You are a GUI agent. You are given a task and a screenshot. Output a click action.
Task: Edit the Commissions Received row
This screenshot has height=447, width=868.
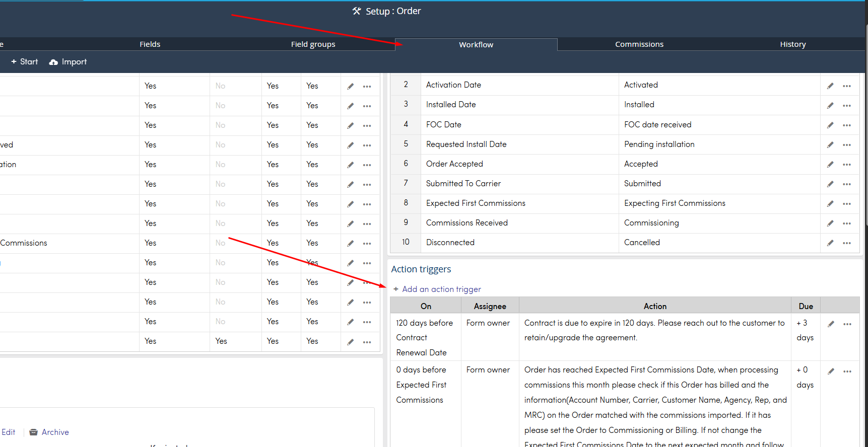click(830, 223)
